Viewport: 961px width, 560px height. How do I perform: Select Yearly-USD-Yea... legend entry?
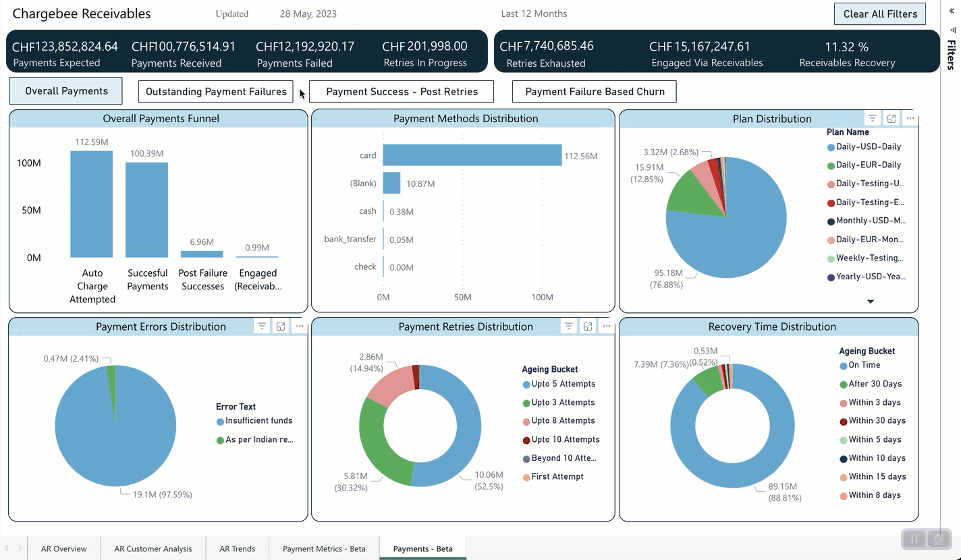866,277
